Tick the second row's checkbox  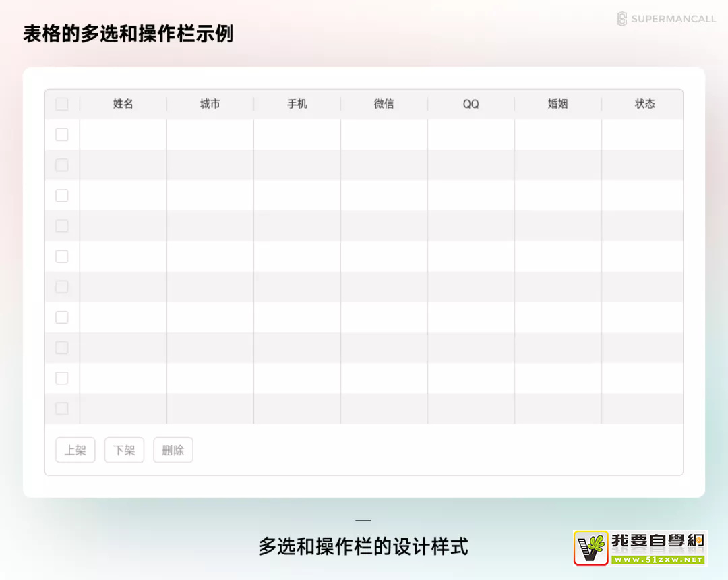click(62, 165)
